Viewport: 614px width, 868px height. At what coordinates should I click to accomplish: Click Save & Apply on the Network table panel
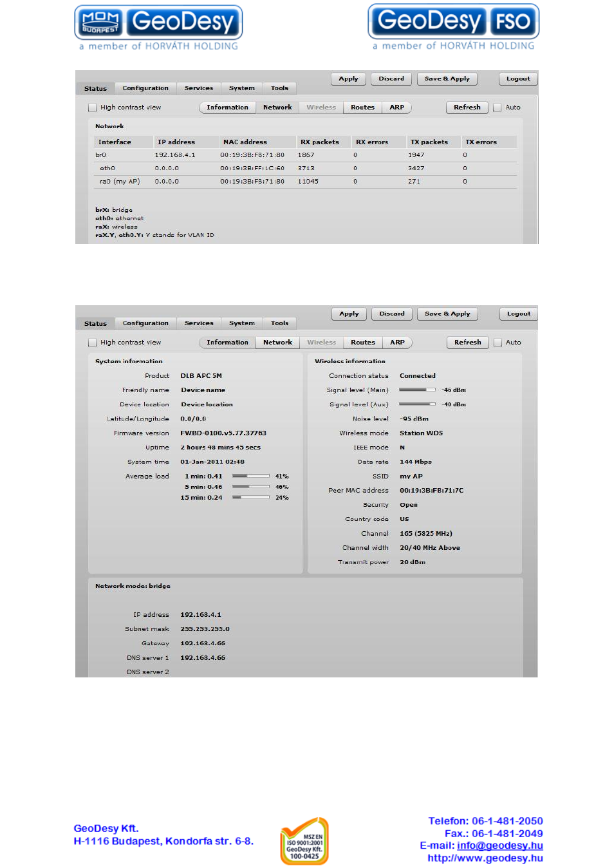coord(447,79)
